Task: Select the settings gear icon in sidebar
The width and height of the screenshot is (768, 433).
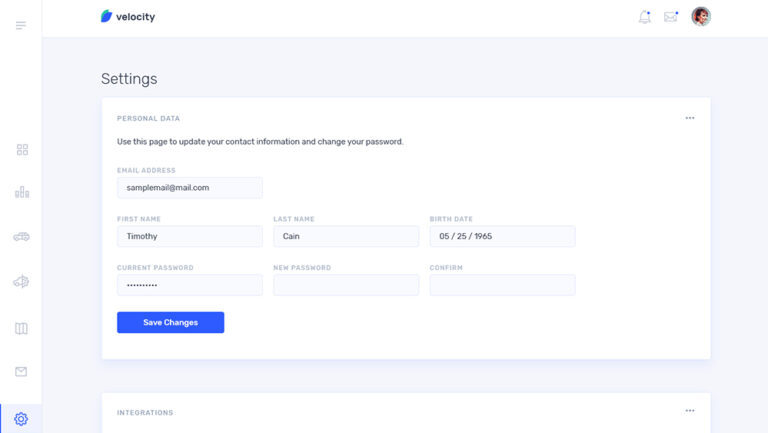Action: tap(21, 419)
